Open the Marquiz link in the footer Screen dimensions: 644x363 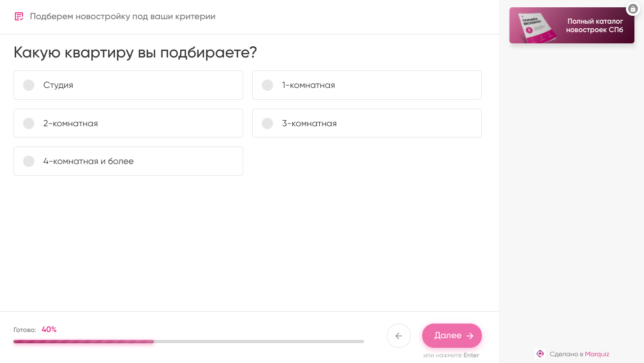[598, 354]
